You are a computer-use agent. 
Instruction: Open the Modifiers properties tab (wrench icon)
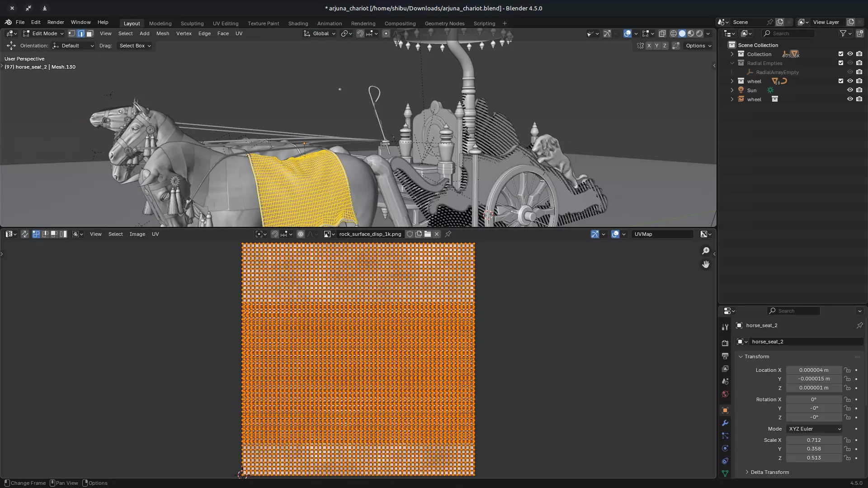coord(725,423)
